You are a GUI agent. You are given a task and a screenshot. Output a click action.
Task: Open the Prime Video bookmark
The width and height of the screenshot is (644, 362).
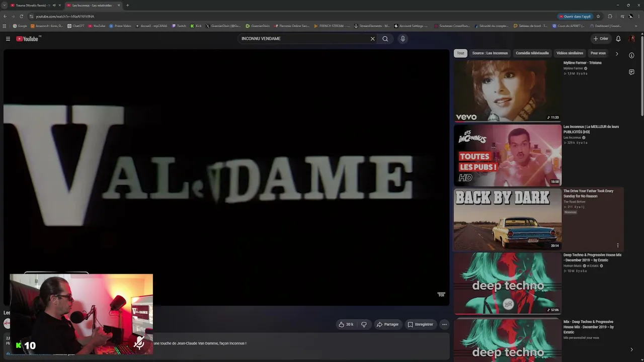coord(120,26)
